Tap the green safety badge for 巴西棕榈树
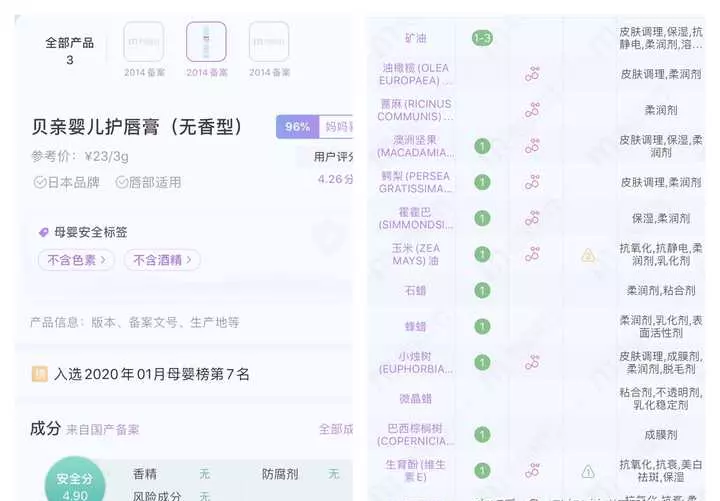The width and height of the screenshot is (720, 501). click(x=482, y=435)
